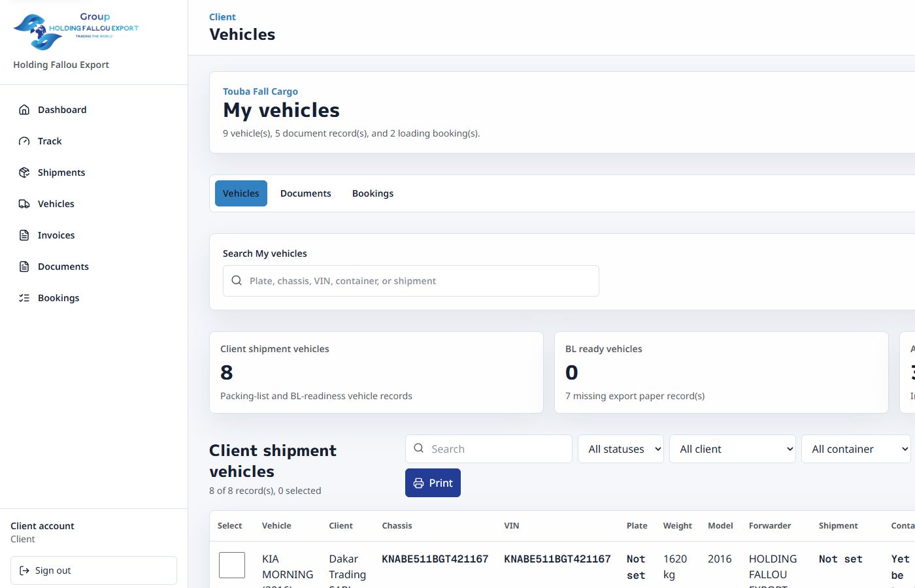Click the Shipments box icon

click(24, 172)
